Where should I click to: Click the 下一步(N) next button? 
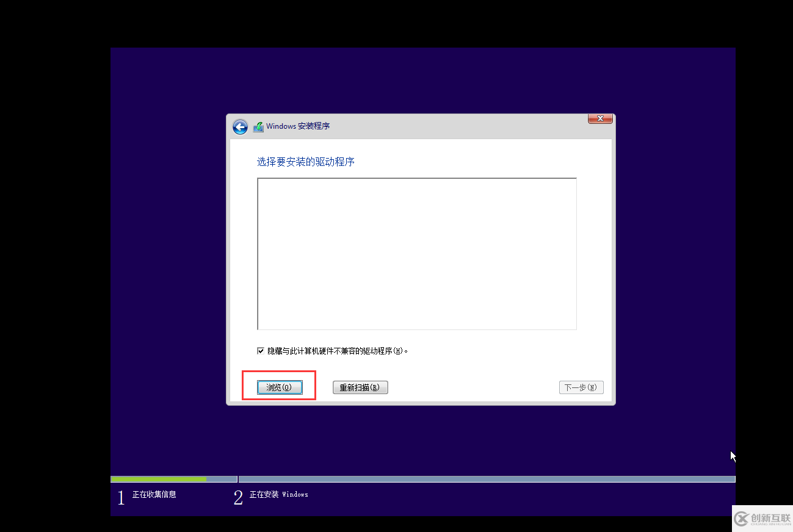click(x=581, y=387)
